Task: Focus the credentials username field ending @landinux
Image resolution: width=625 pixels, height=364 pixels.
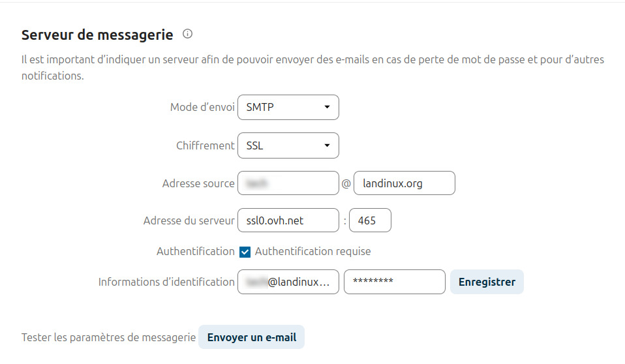Action: 288,282
